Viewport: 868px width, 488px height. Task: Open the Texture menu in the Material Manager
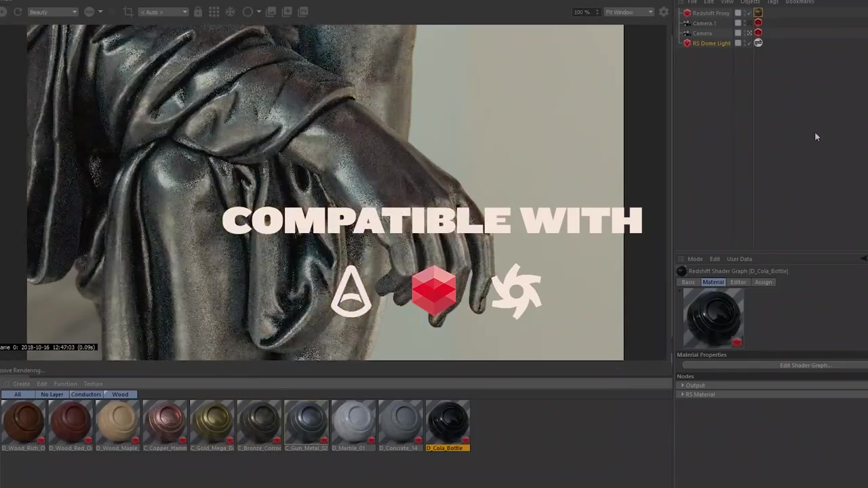point(93,384)
